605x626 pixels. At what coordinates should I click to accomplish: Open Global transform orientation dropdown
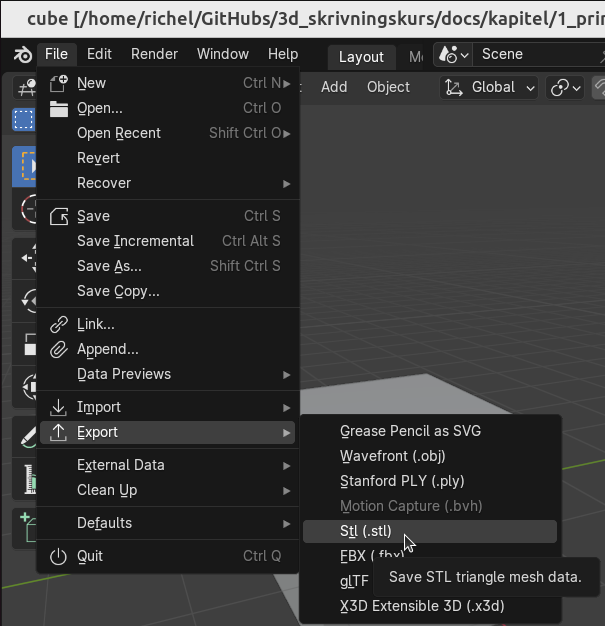pyautogui.click(x=489, y=87)
